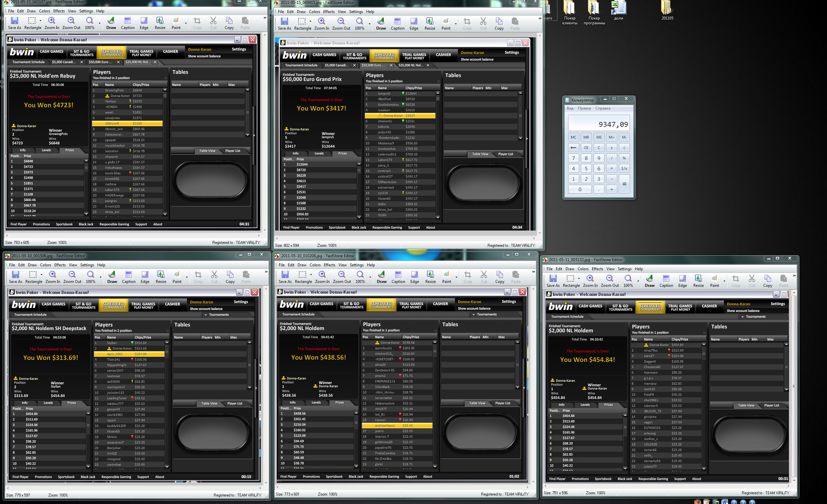Open the доли spreadsheet desktop icon
Screen dimensions: 827x504
click(x=618, y=10)
